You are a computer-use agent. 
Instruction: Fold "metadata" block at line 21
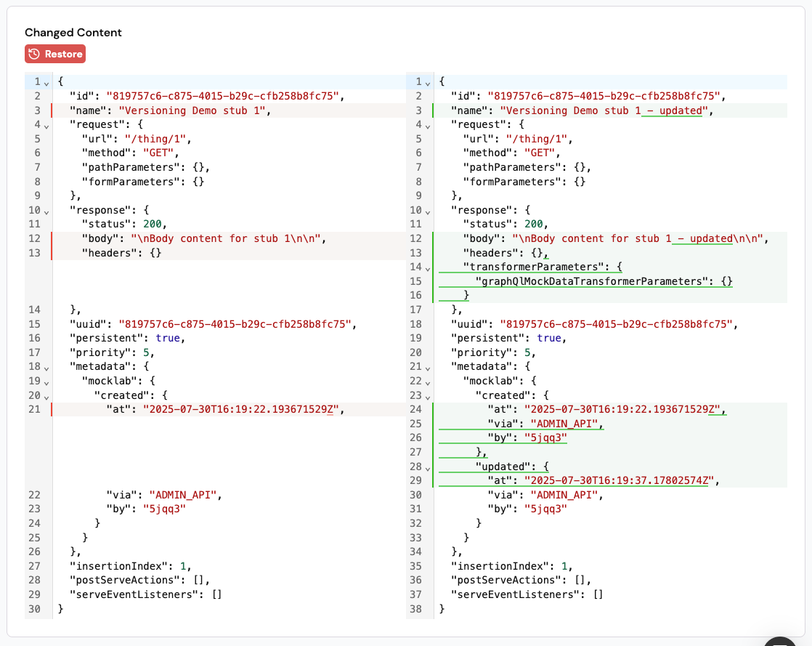428,368
